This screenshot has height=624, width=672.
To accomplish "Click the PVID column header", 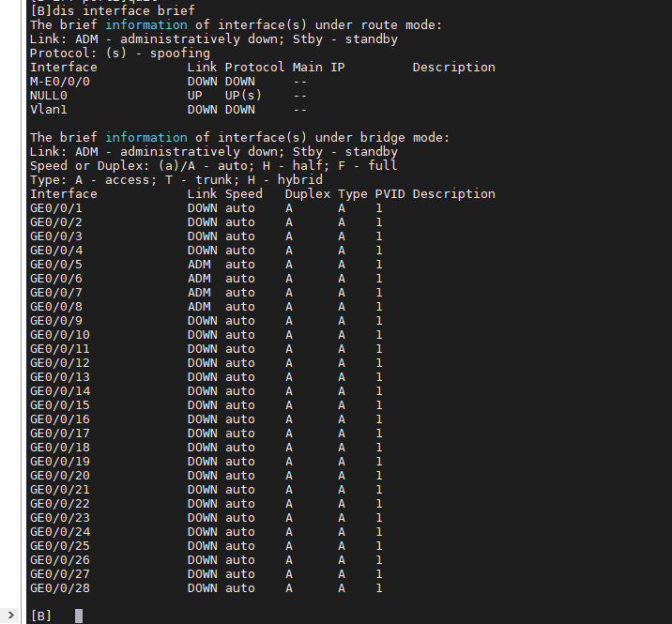I will tap(389, 193).
